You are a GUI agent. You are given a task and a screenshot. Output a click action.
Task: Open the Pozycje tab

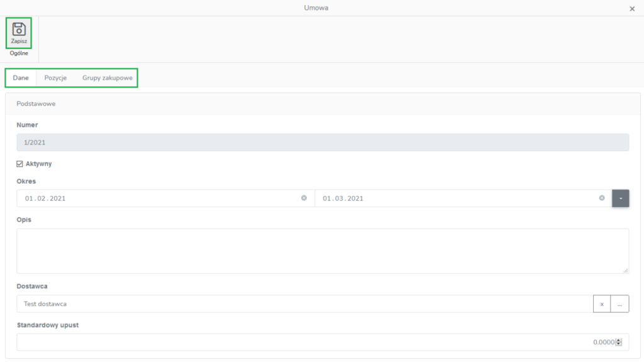coord(55,78)
